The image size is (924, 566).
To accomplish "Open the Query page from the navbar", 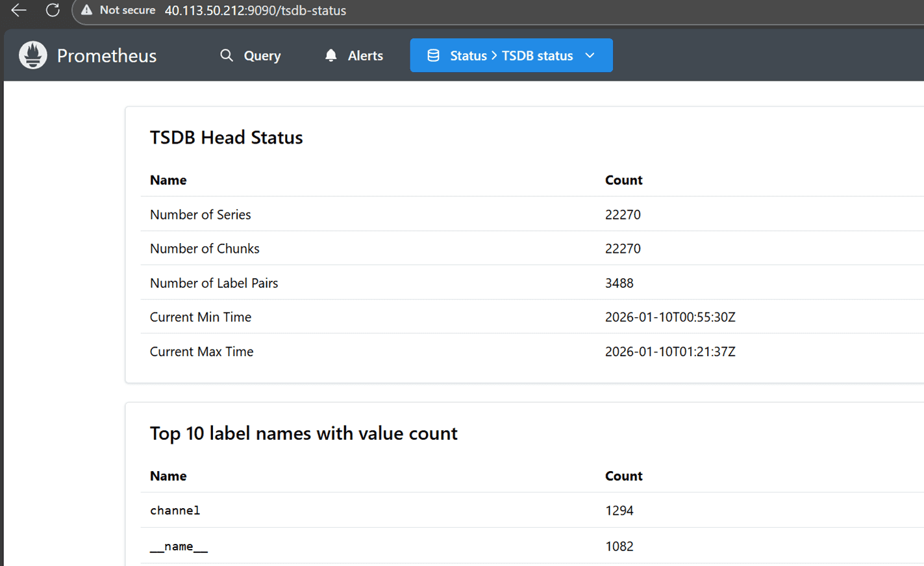I will (x=262, y=56).
